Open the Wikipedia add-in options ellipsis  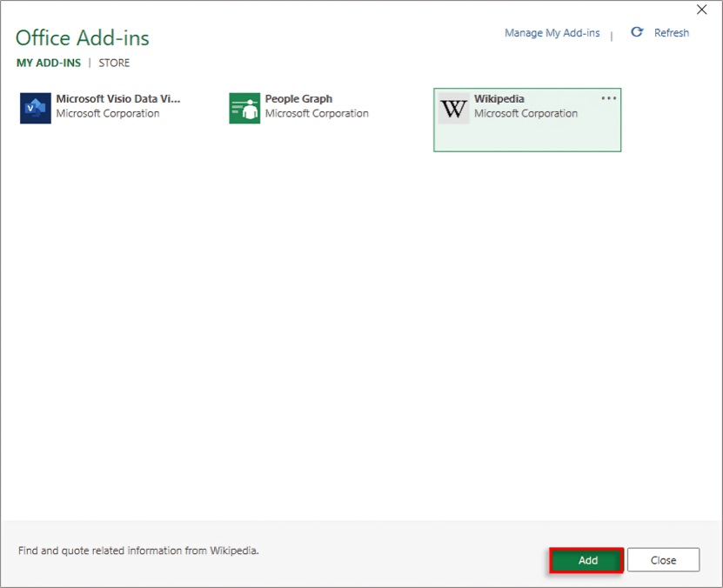coord(609,98)
